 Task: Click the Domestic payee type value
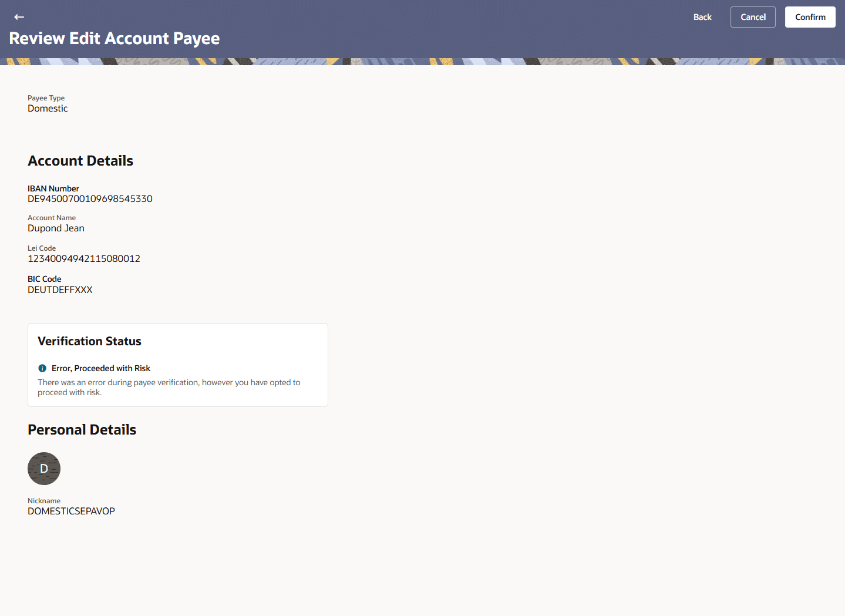(x=48, y=109)
